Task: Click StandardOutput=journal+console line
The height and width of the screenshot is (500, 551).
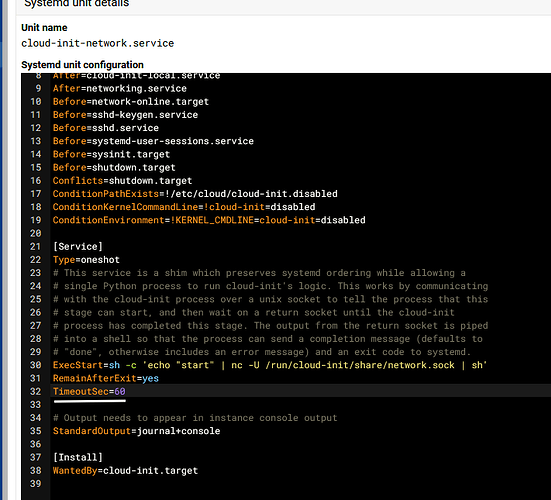Action: tap(136, 431)
